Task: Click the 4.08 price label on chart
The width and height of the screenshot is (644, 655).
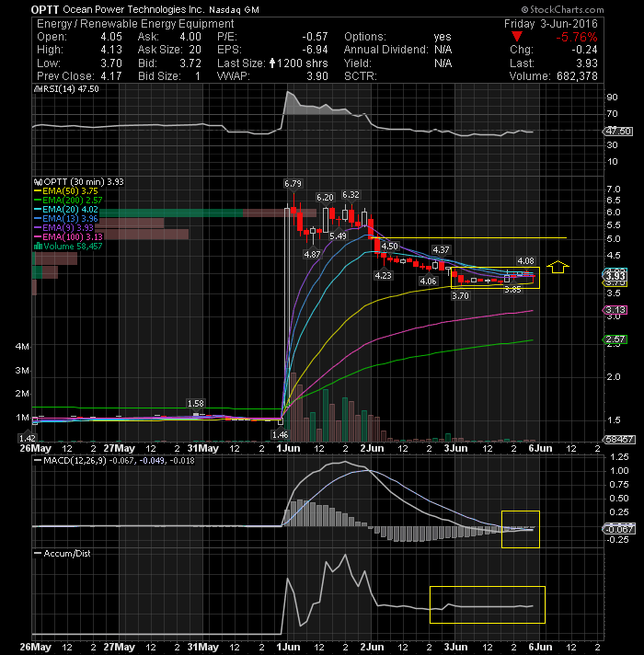Action: [x=525, y=261]
